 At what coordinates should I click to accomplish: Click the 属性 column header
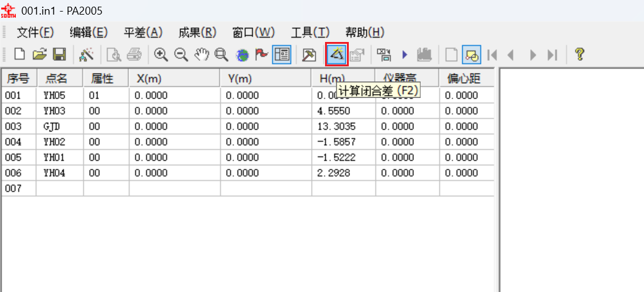pos(107,78)
